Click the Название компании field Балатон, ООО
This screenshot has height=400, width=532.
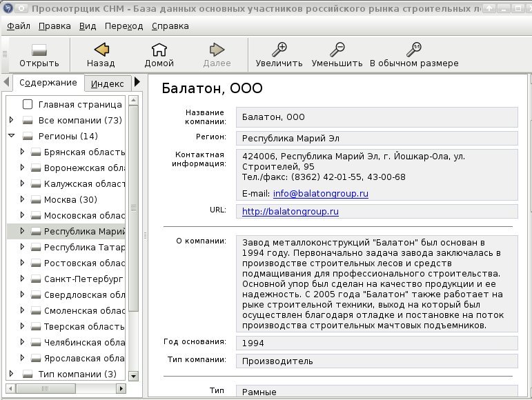(377, 117)
